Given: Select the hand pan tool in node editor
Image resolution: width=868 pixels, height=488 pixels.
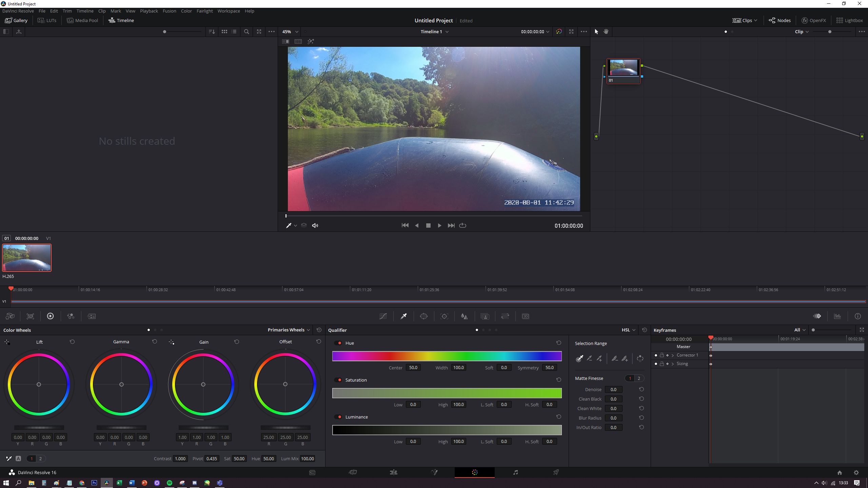Looking at the screenshot, I should coord(606,32).
